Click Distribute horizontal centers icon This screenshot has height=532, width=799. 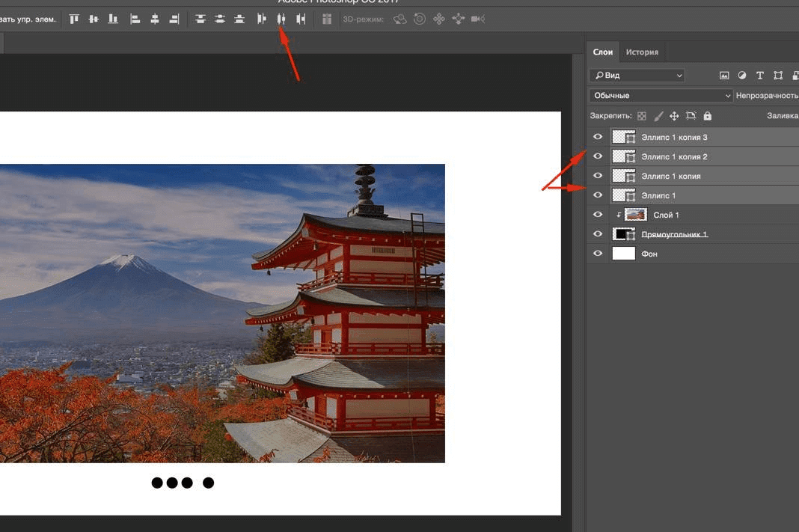click(281, 19)
